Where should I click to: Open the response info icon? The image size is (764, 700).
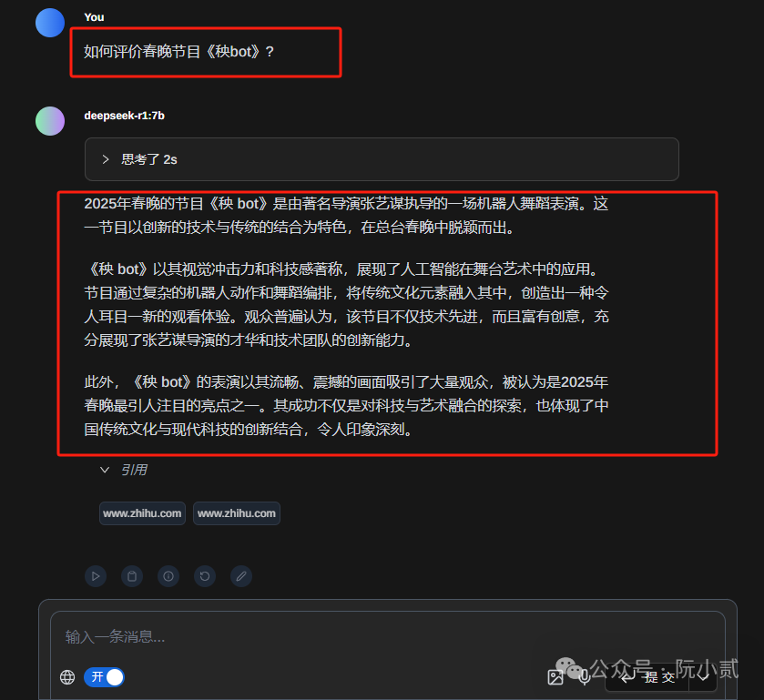point(168,576)
